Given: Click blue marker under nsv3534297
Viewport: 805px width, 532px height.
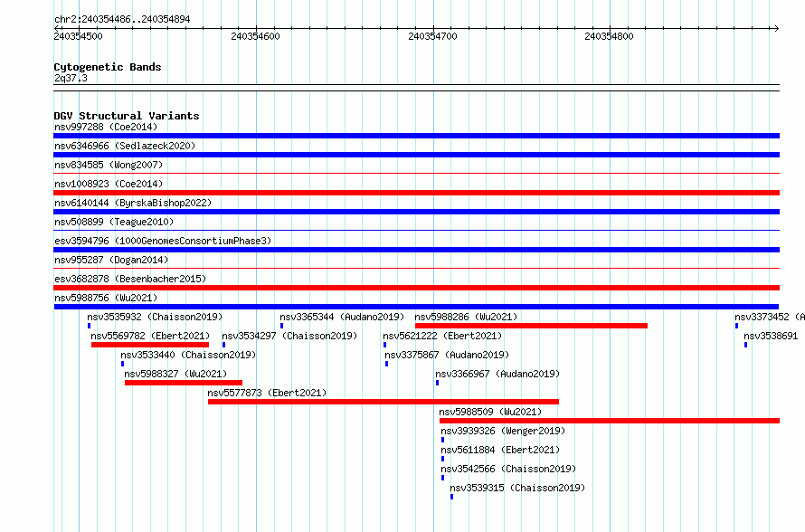Looking at the screenshot, I should click(223, 345).
